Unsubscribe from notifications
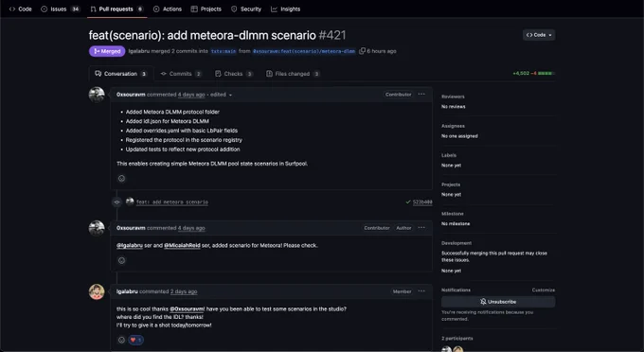 (498, 302)
